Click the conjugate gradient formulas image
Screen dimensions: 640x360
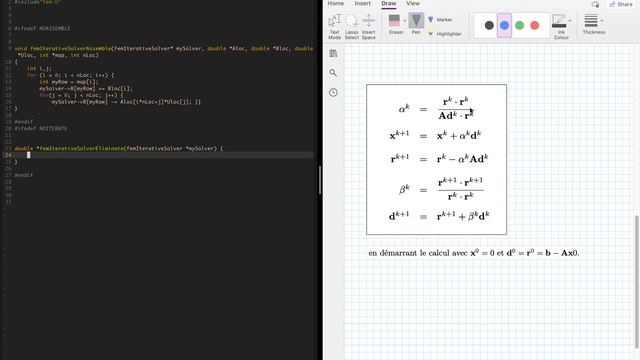[x=436, y=160]
